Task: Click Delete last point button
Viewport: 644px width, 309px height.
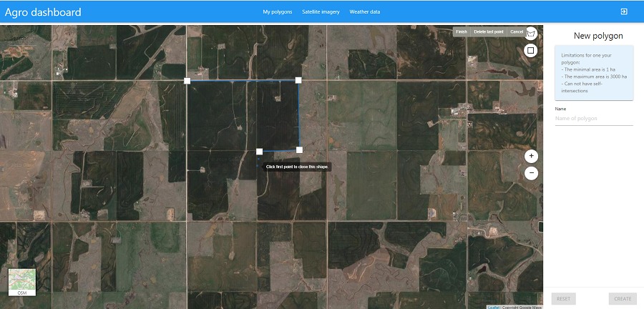Action: 488,32
